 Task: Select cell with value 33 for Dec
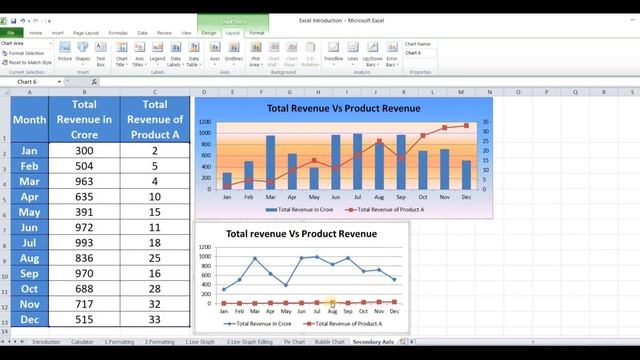click(x=155, y=319)
